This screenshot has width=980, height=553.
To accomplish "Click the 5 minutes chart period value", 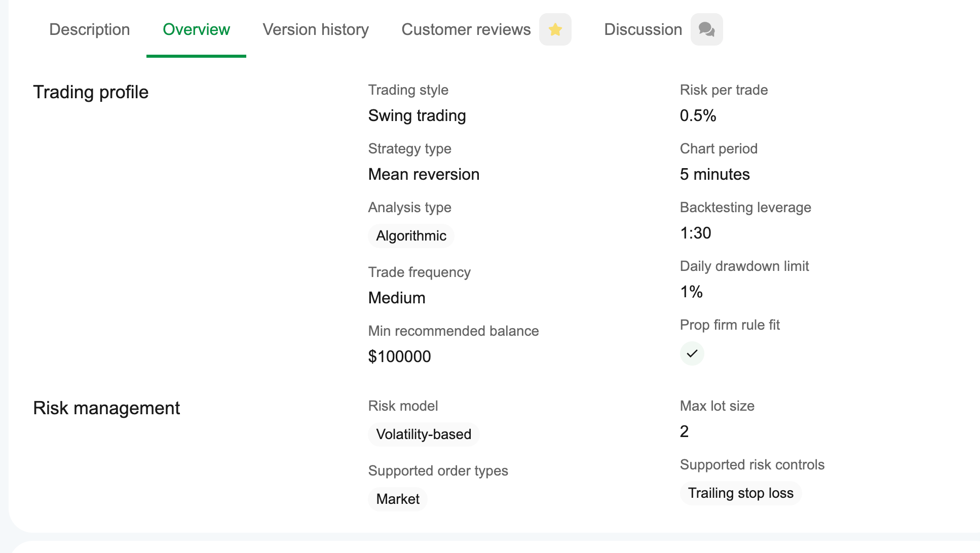I will point(714,175).
